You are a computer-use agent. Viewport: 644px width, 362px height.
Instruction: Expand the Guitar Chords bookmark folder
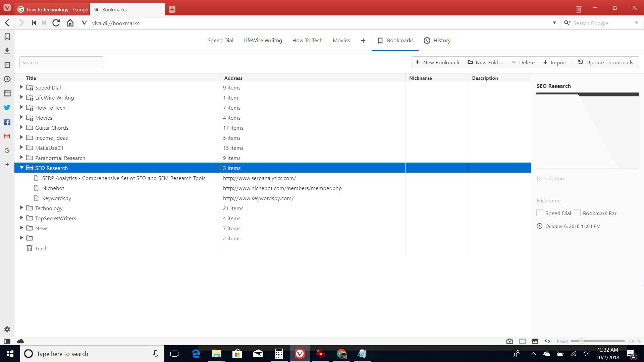tap(21, 127)
